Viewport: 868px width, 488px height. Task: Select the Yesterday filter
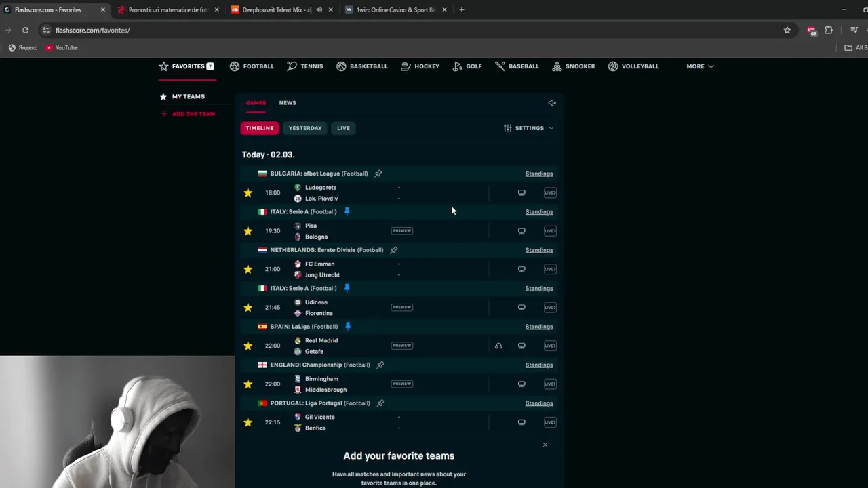(305, 128)
